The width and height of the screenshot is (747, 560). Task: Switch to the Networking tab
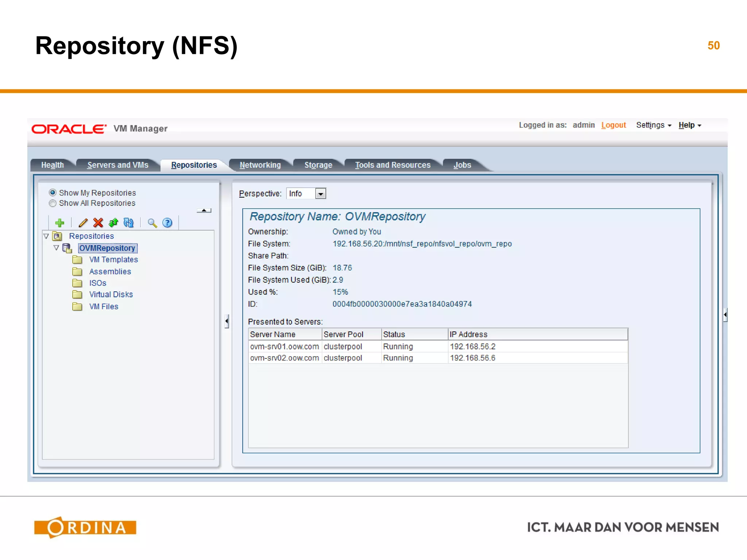point(260,165)
